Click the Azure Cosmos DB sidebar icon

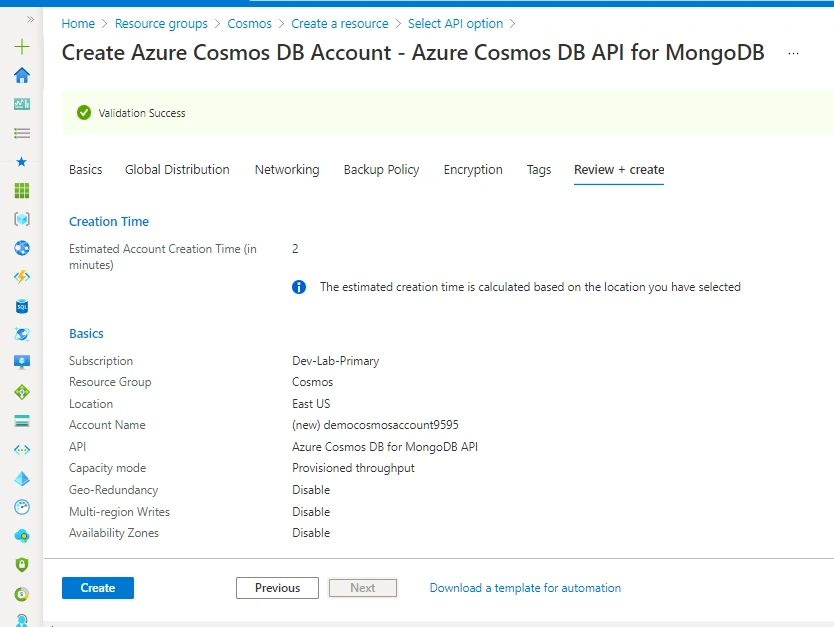[21, 334]
